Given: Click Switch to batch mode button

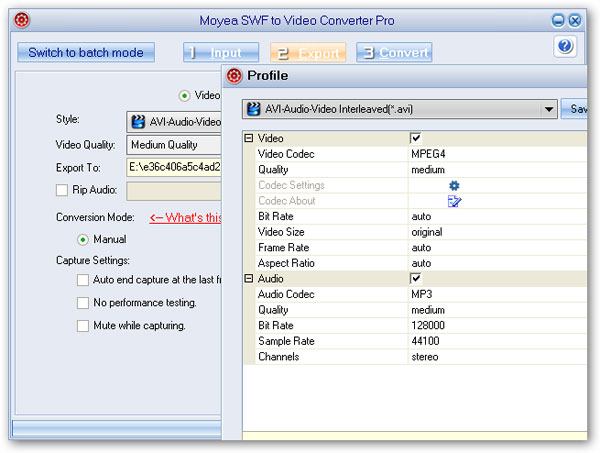Looking at the screenshot, I should tap(86, 52).
